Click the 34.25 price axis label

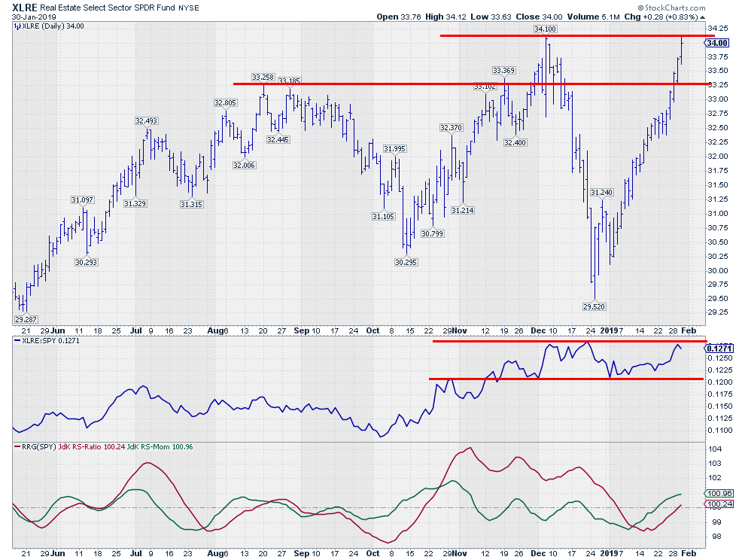[718, 28]
